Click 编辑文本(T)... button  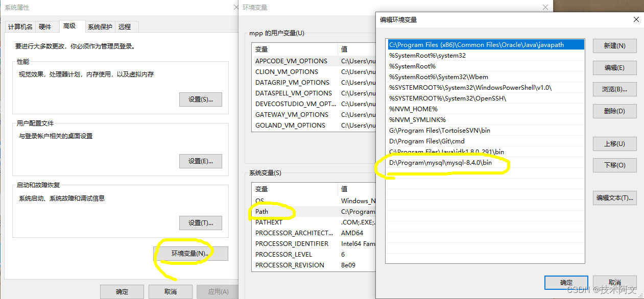(x=614, y=197)
